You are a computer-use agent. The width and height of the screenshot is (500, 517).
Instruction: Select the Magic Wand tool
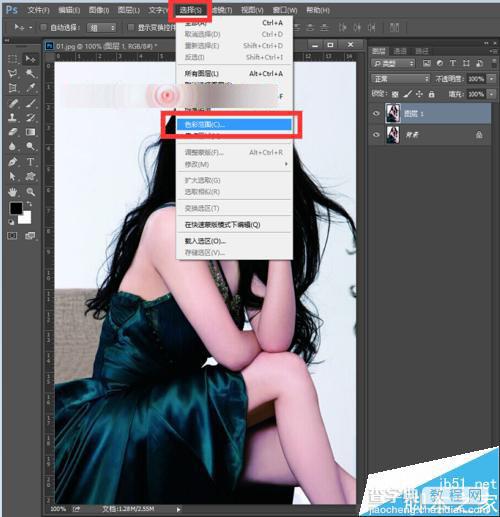click(x=30, y=73)
